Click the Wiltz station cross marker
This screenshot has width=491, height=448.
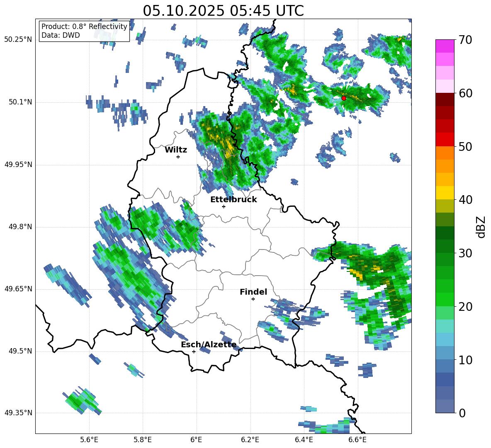[x=178, y=157]
